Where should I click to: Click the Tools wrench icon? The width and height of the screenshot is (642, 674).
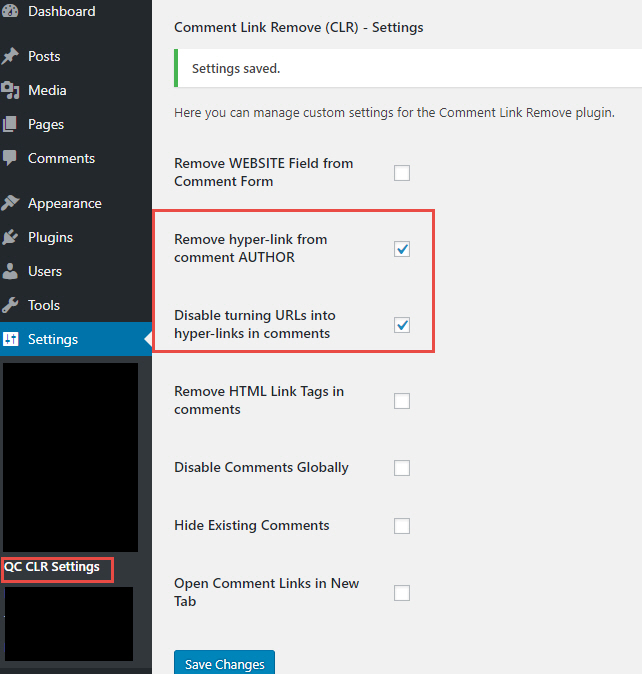point(10,305)
